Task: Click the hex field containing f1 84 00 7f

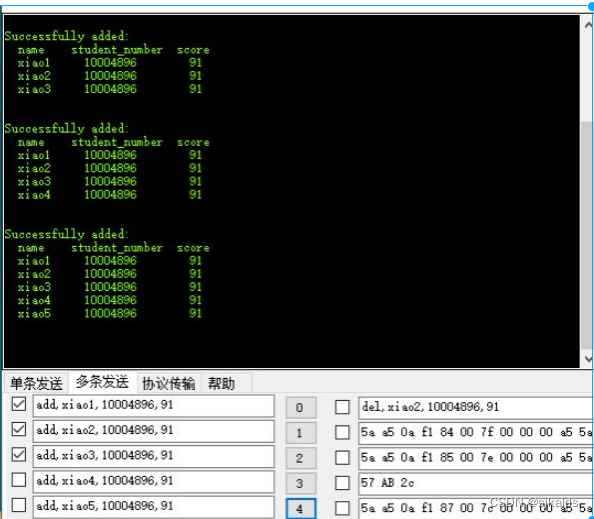Action: point(476,433)
